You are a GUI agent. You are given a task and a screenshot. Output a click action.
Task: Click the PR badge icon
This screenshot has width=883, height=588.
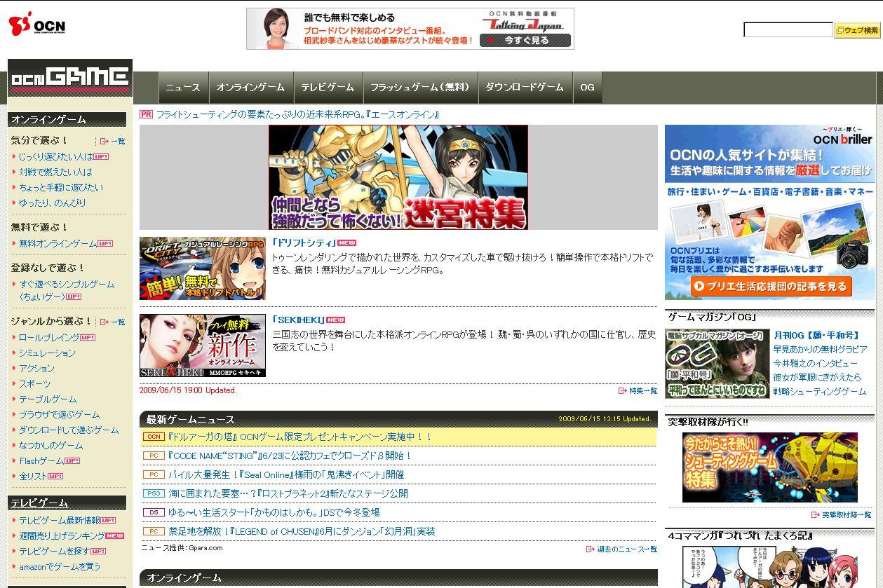click(x=146, y=114)
